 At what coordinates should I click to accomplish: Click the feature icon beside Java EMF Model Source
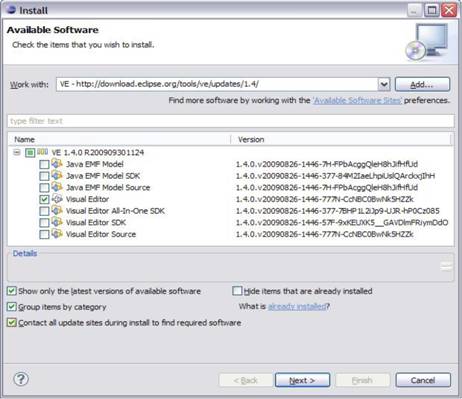click(57, 187)
